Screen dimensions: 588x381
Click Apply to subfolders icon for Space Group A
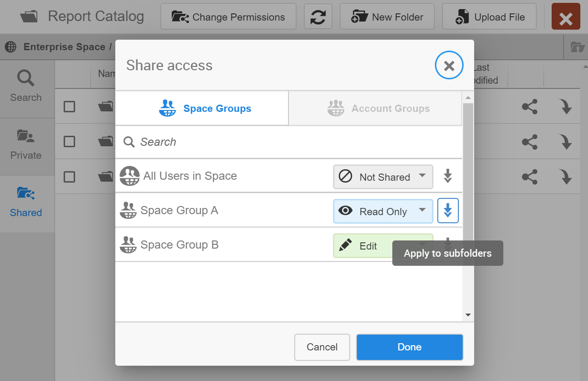448,211
